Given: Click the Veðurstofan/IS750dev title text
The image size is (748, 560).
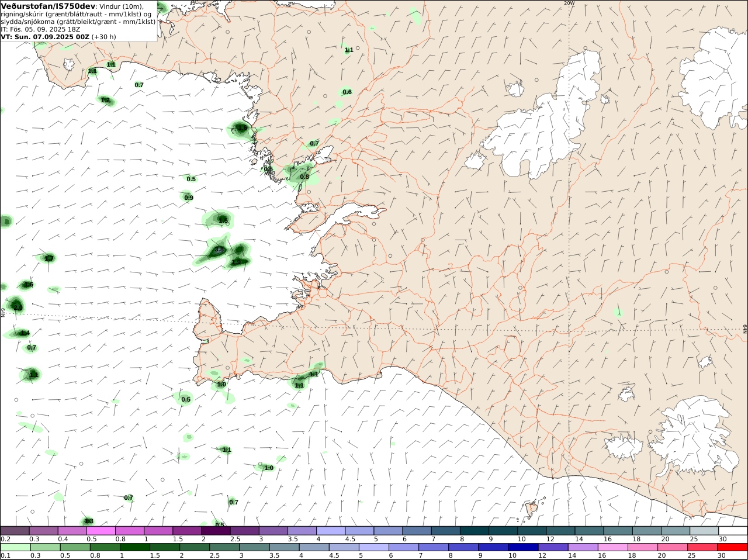Looking at the screenshot, I should click(x=48, y=6).
